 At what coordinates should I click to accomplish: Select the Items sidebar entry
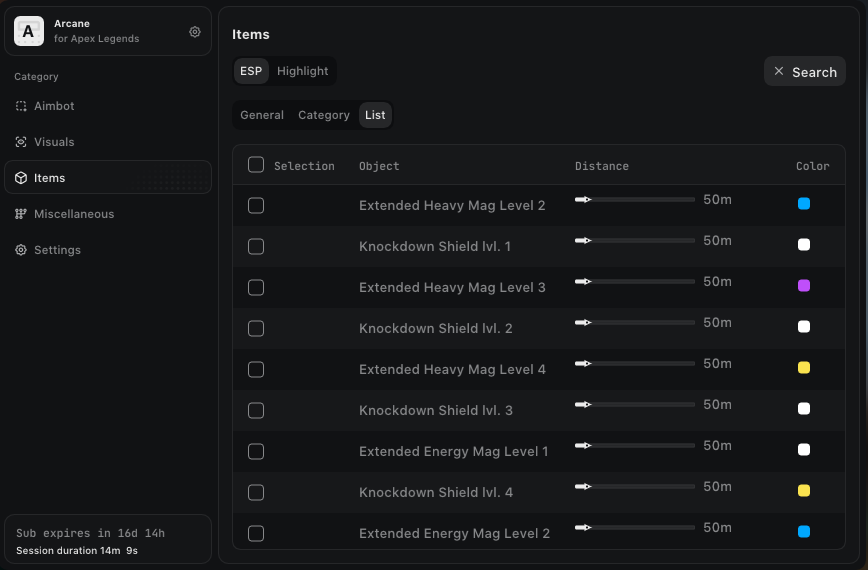tap(49, 178)
